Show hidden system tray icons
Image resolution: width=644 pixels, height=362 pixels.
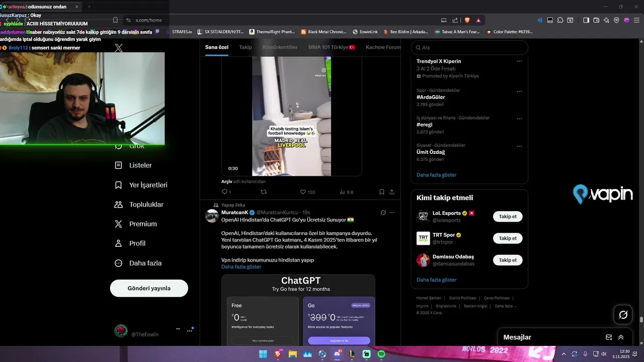click(x=565, y=354)
